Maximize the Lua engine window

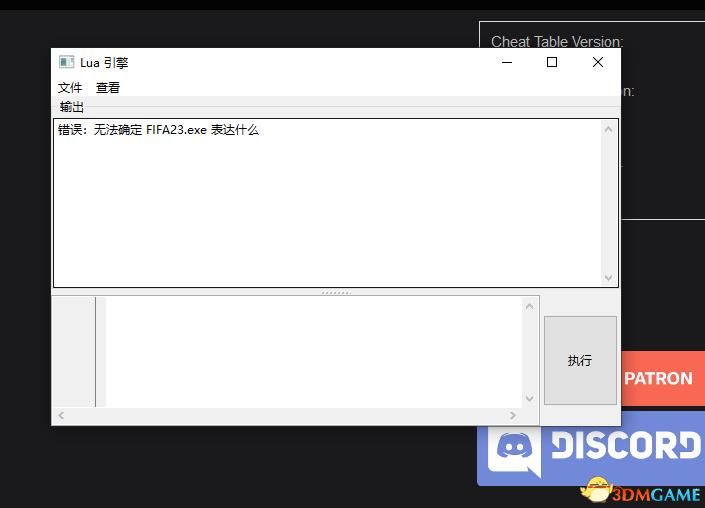pyautogui.click(x=552, y=62)
